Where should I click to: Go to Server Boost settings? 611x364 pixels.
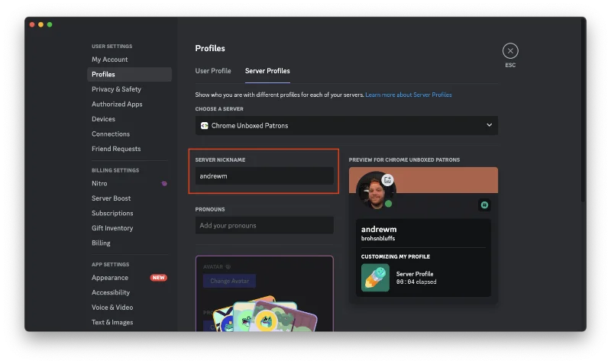point(129,198)
